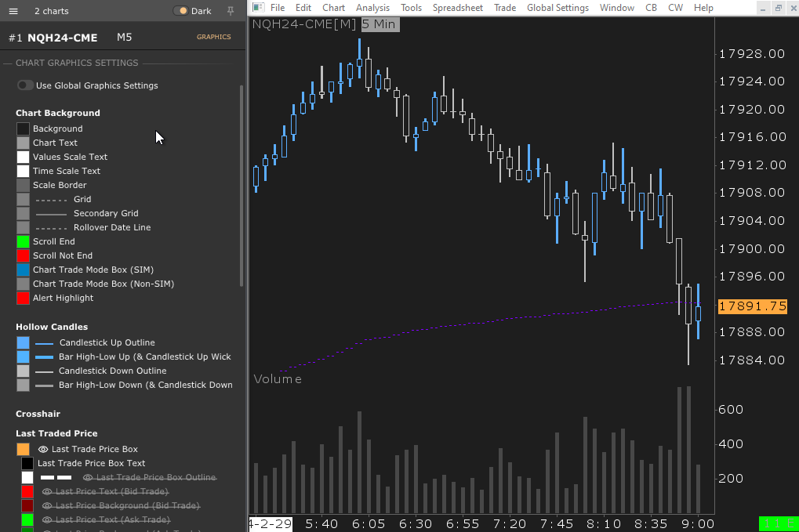Open the Tools menu

[411, 8]
